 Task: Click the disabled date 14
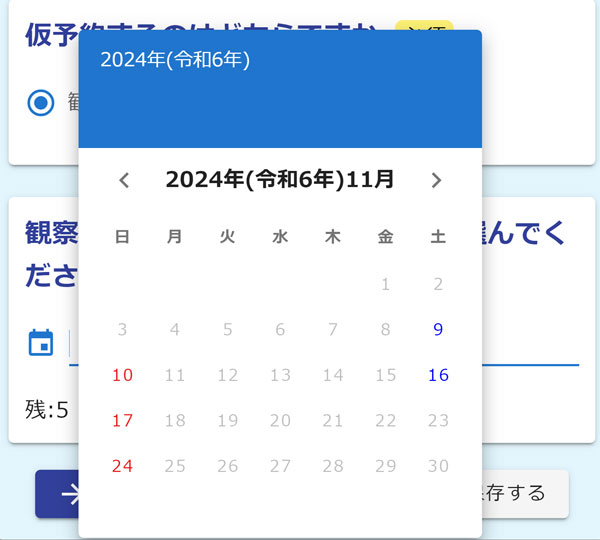point(333,375)
